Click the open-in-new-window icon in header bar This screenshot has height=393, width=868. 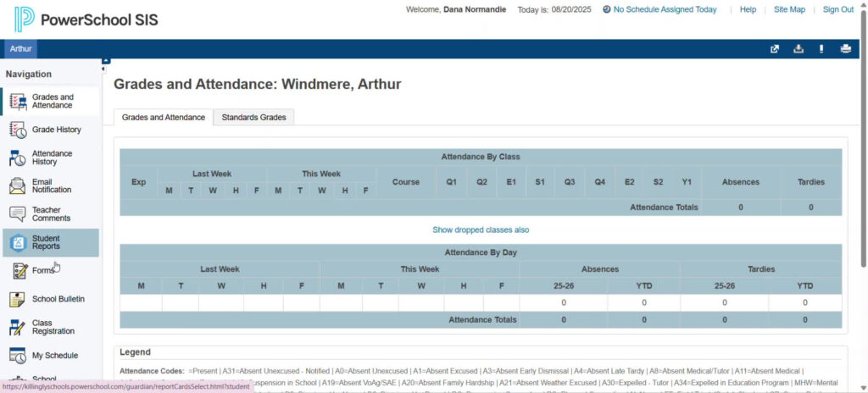[x=775, y=49]
